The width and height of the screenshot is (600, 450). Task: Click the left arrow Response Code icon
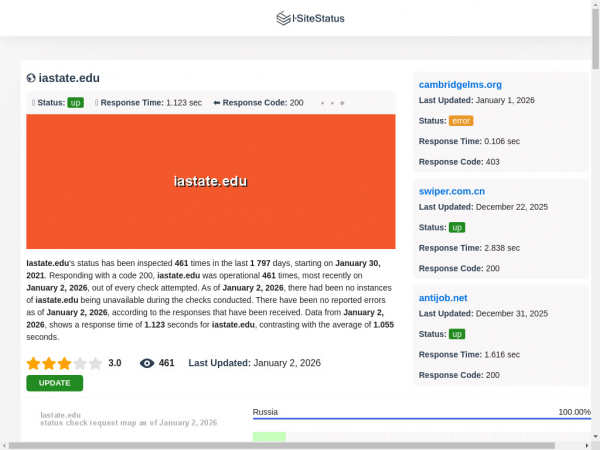click(217, 103)
